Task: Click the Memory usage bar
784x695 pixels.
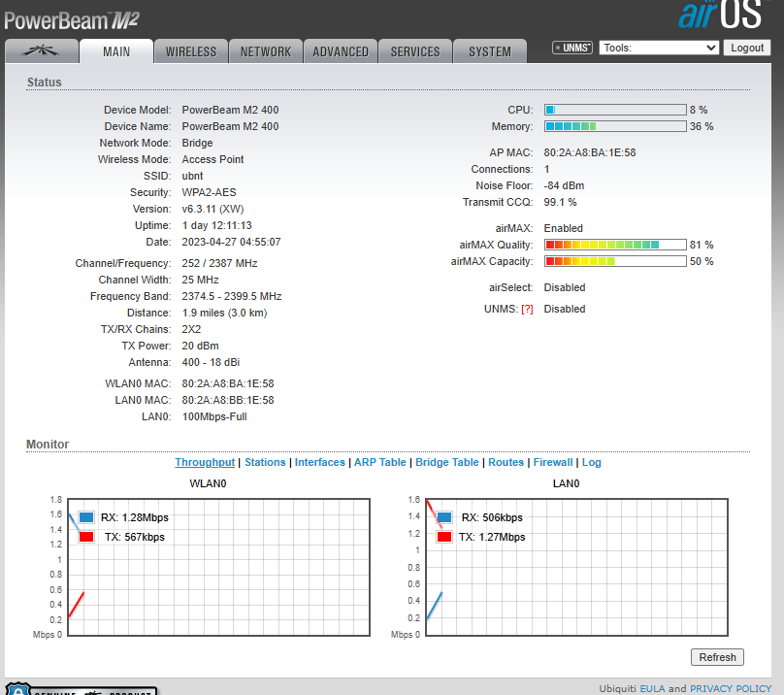Action: pos(615,126)
